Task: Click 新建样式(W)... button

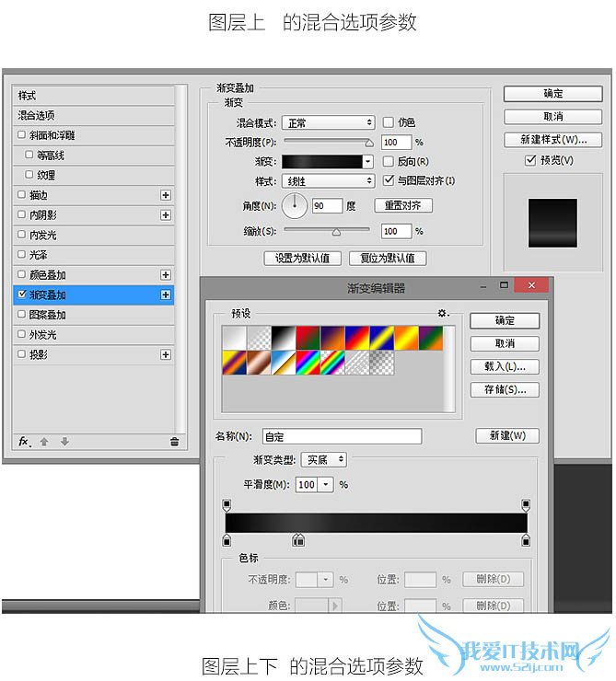Action: click(x=553, y=140)
